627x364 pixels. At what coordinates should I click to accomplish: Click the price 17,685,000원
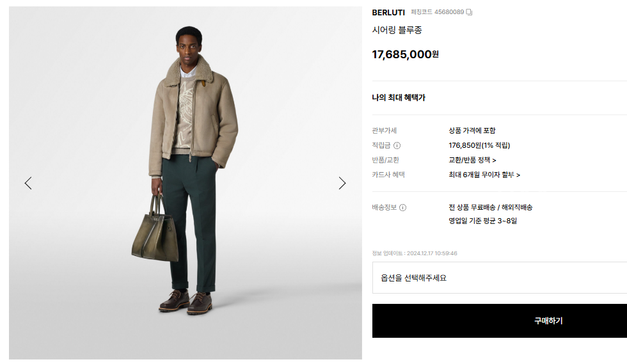tap(405, 54)
